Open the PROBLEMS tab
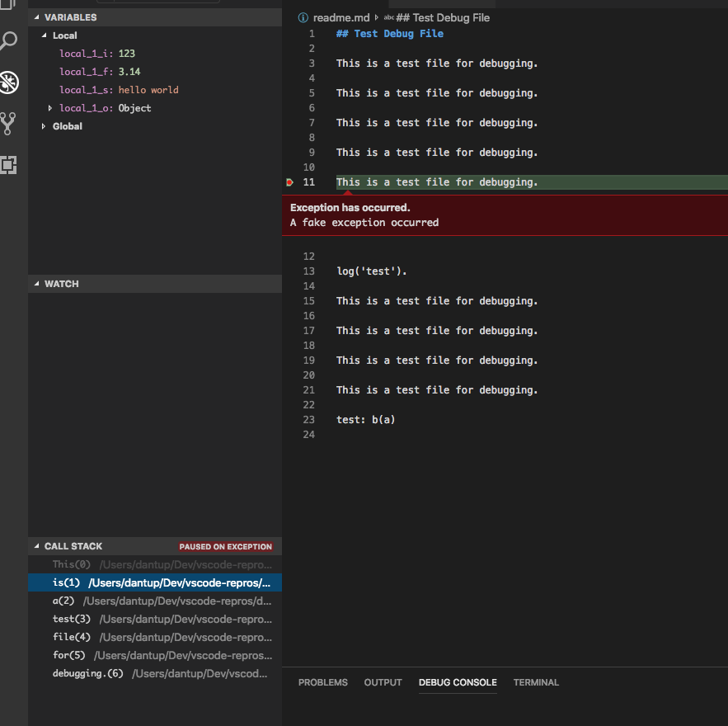 323,682
